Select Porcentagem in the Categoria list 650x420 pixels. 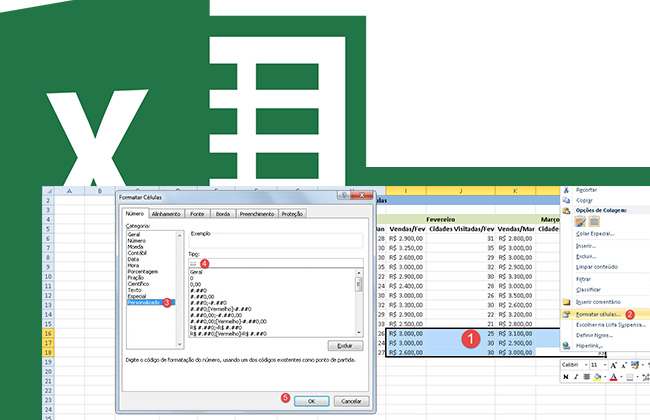(143, 272)
